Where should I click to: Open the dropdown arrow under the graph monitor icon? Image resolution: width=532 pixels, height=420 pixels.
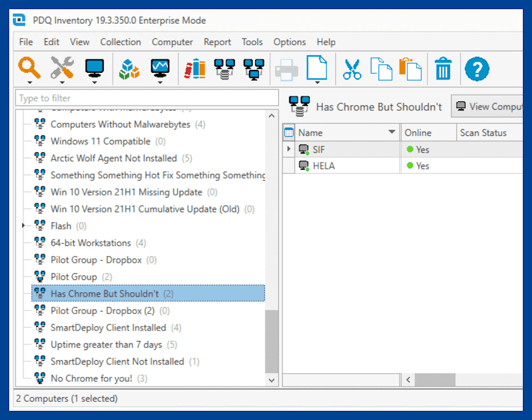[160, 82]
